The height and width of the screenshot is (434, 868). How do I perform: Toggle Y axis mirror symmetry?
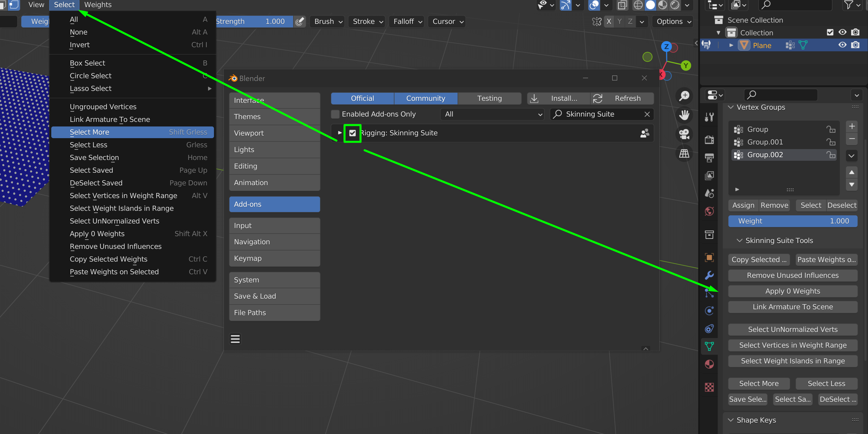[619, 22]
